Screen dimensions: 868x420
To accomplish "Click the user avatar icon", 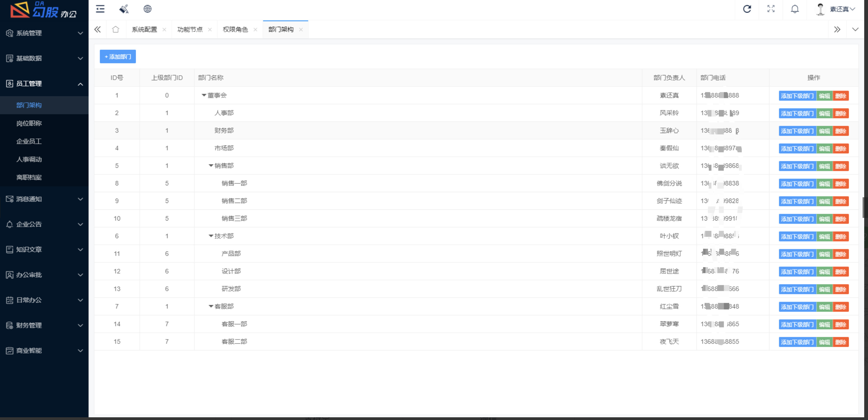I will click(821, 9).
